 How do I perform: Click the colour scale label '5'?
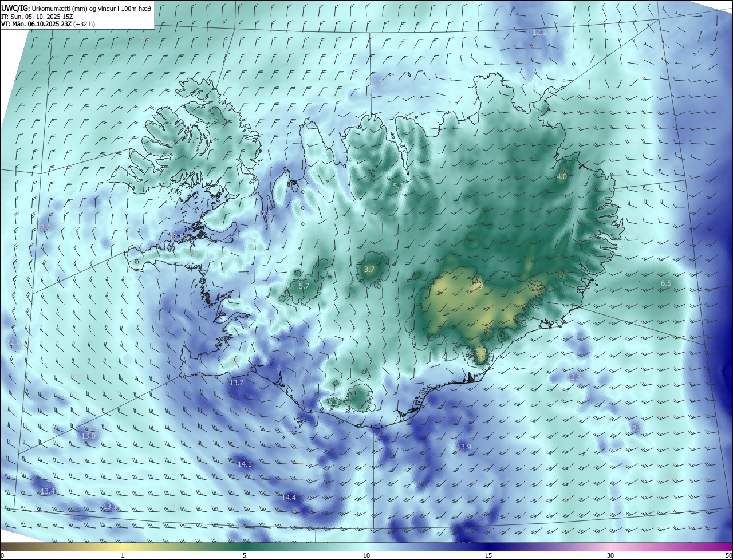(245, 555)
